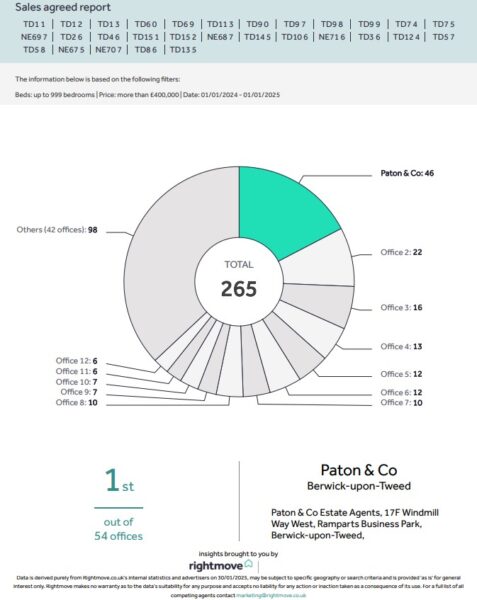Viewport: 477px width, 600px height.
Task: Click the rightmove house logo icon
Action: coord(249,563)
